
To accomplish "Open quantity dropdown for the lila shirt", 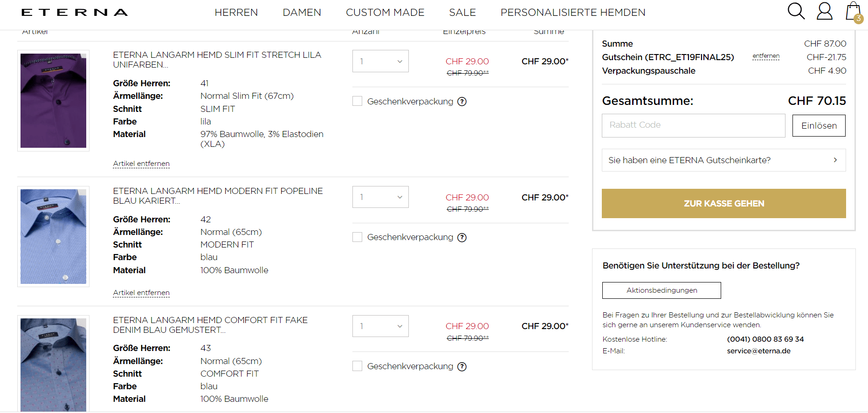I will point(380,61).
